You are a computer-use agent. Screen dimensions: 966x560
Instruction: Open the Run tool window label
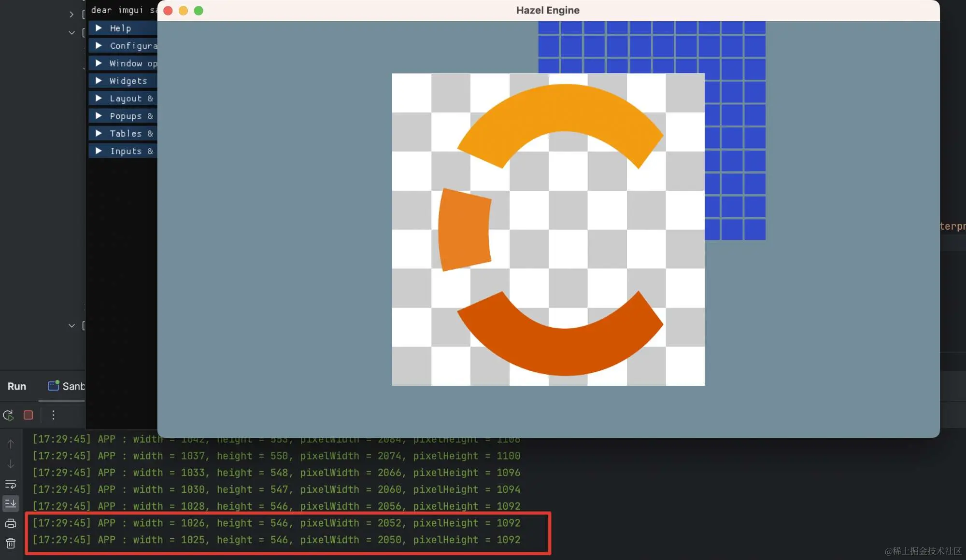click(17, 386)
